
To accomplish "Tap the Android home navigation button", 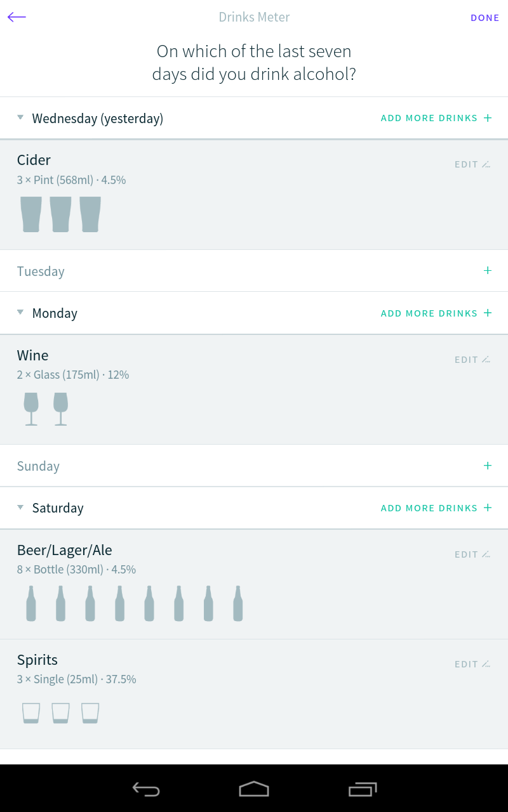I will point(254,789).
